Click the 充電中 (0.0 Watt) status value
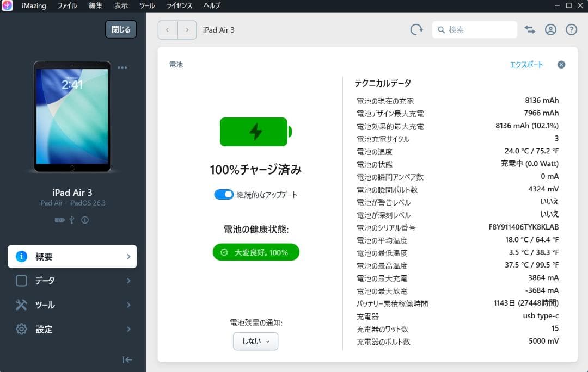The height and width of the screenshot is (372, 588). tap(530, 164)
